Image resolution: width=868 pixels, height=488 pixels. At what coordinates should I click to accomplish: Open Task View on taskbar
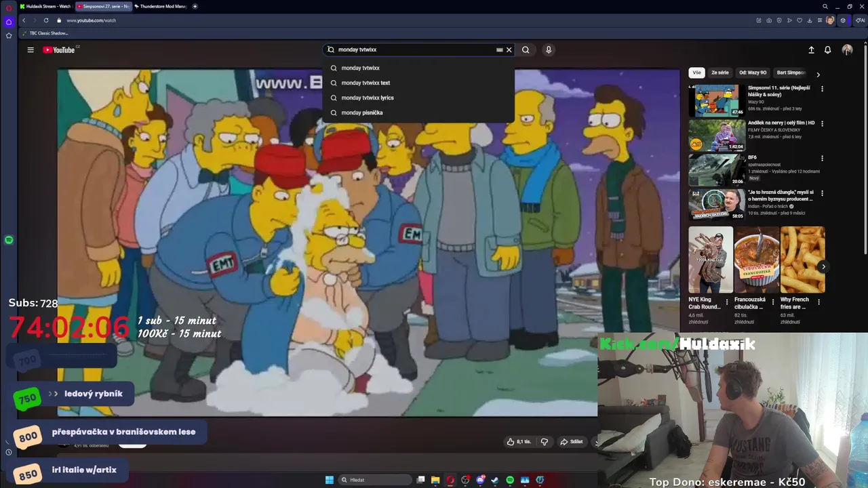(421, 480)
